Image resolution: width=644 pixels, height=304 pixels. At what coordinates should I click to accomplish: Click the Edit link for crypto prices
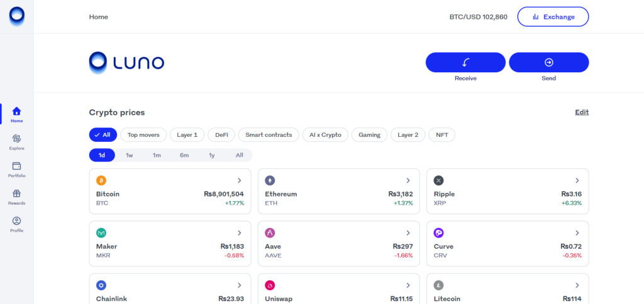(x=582, y=112)
